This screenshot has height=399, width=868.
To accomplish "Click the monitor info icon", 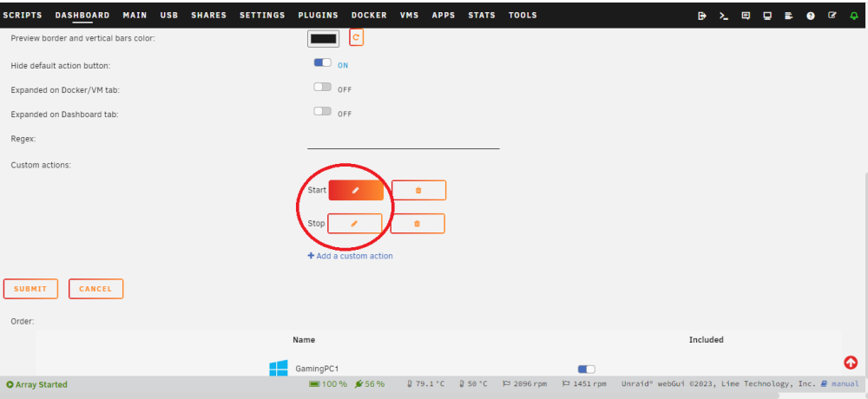I will pos(767,16).
